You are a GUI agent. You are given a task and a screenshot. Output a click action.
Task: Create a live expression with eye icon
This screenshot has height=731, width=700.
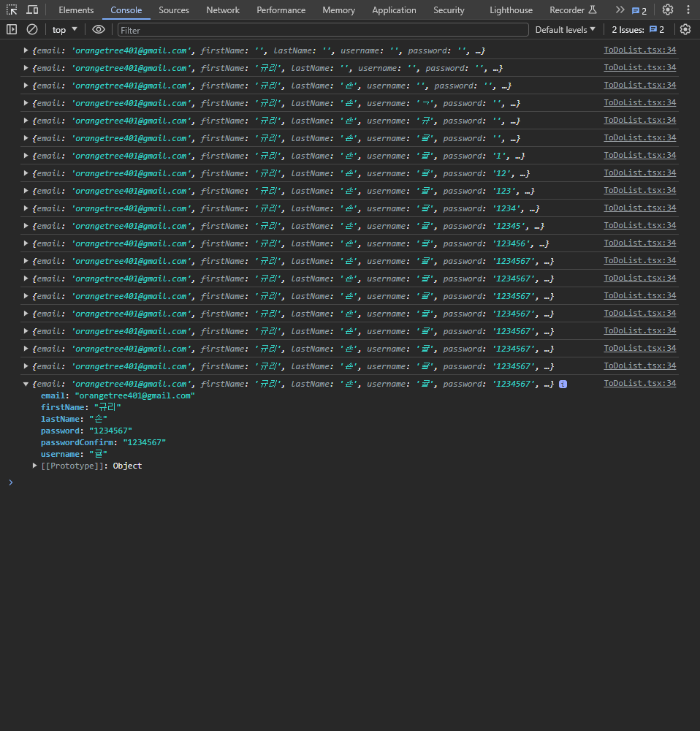(x=99, y=30)
